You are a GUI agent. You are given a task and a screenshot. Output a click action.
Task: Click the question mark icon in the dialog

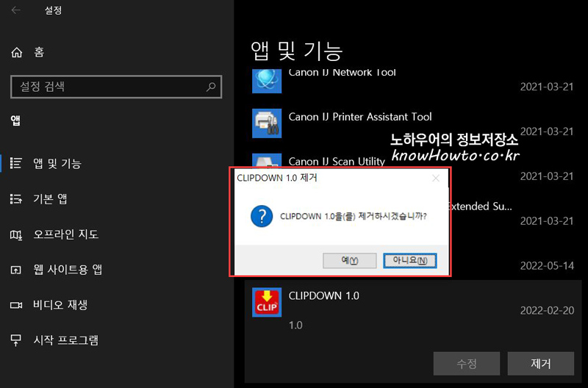point(262,216)
